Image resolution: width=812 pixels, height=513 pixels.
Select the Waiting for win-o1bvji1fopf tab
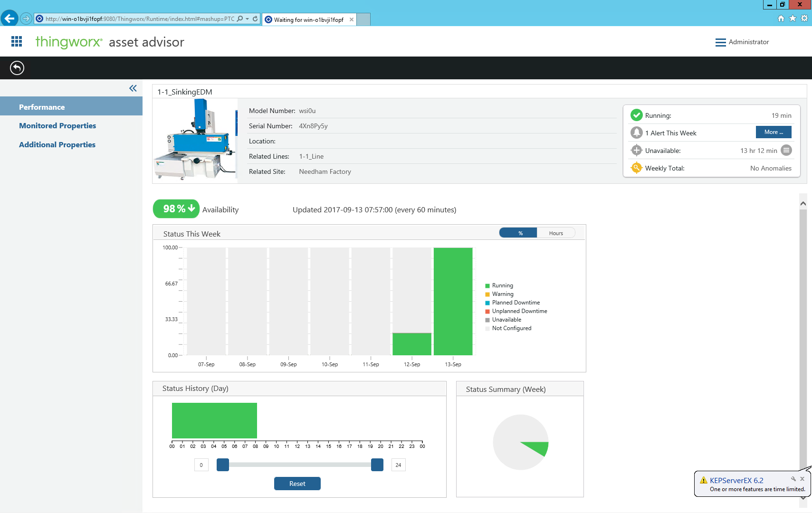[x=308, y=19]
